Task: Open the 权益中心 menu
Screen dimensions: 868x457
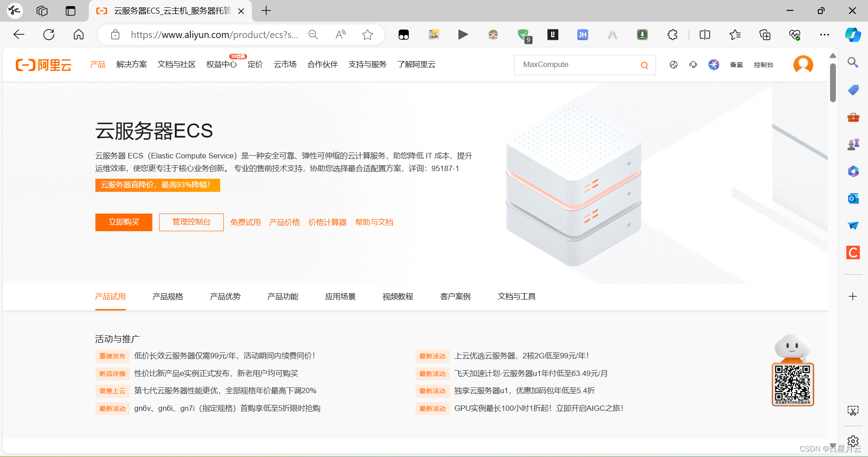Action: tap(222, 65)
